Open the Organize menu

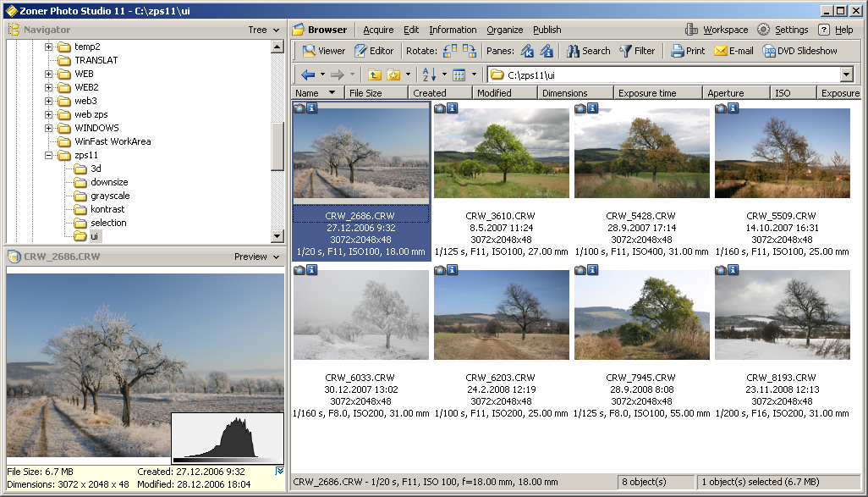click(505, 30)
